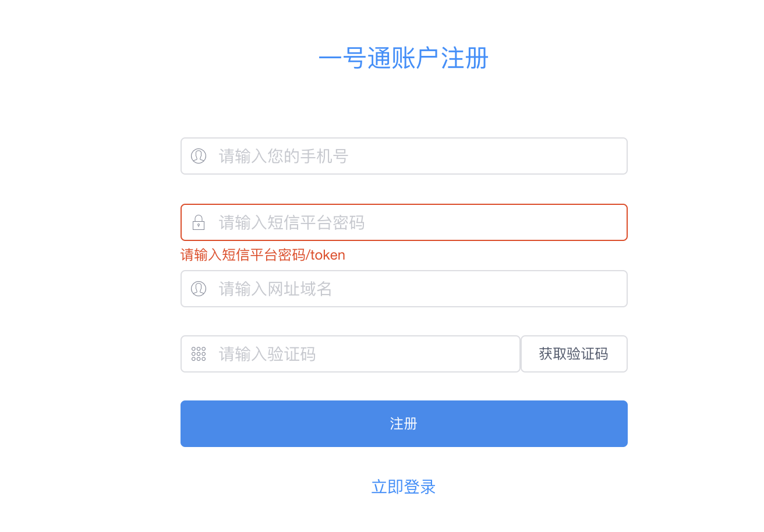Focus the 请输入您的手机号 phone number input

click(x=404, y=156)
